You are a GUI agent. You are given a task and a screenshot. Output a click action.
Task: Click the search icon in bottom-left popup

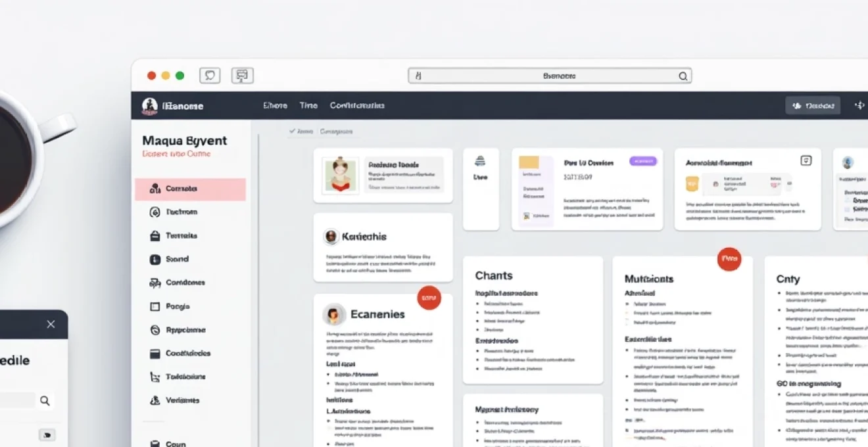45,400
